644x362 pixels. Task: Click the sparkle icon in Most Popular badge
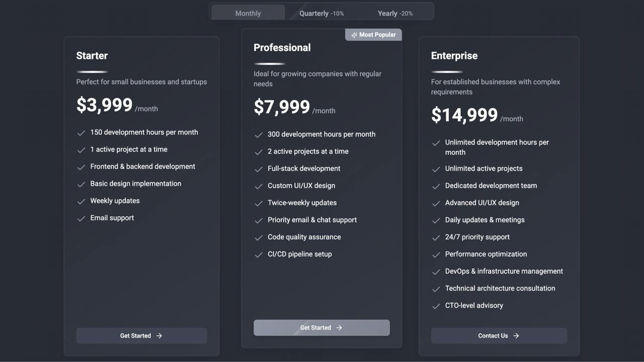point(354,35)
